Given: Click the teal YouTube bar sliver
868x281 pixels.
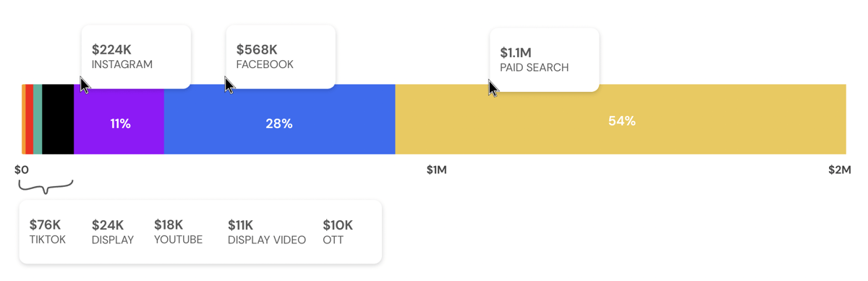Looking at the screenshot, I should point(38,119).
